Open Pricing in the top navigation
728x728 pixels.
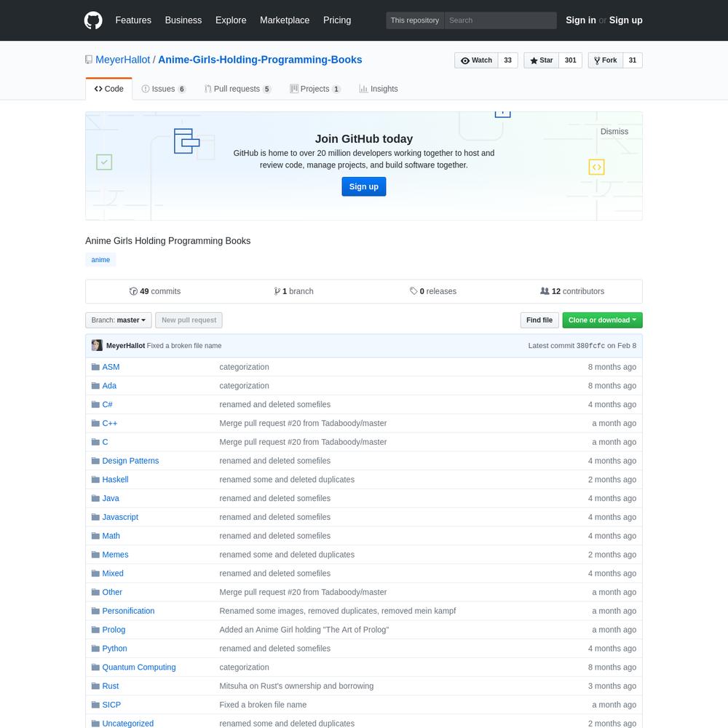point(337,20)
